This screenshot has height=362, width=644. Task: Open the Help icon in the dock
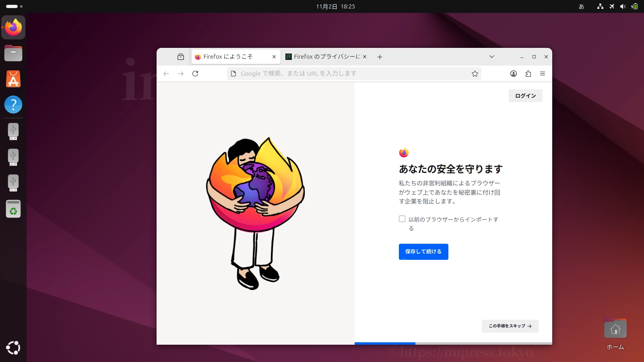13,105
